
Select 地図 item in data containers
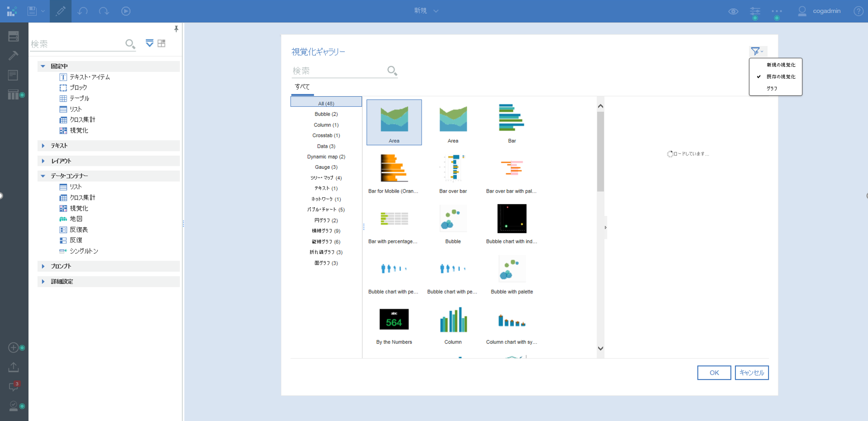(70, 219)
